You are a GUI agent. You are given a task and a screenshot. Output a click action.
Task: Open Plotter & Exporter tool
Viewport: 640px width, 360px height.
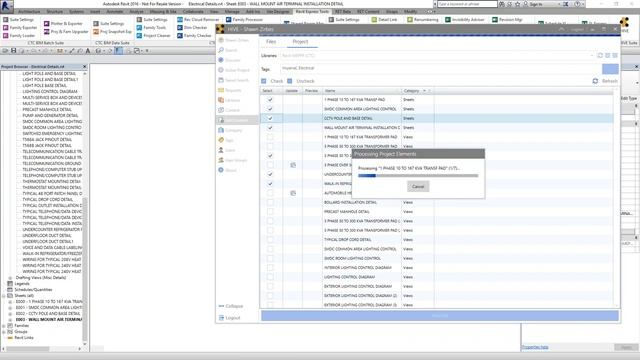click(63, 23)
